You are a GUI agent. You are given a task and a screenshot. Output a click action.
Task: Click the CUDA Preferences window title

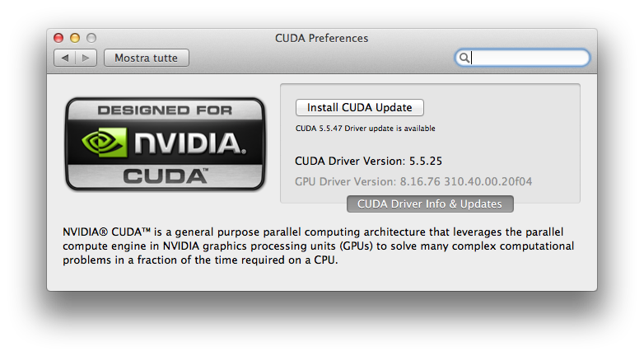pos(322,38)
